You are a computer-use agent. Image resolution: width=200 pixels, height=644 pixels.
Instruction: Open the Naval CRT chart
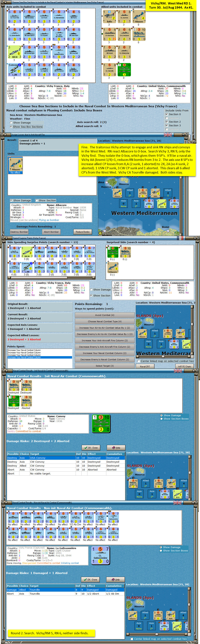pyautogui.click(x=145, y=367)
